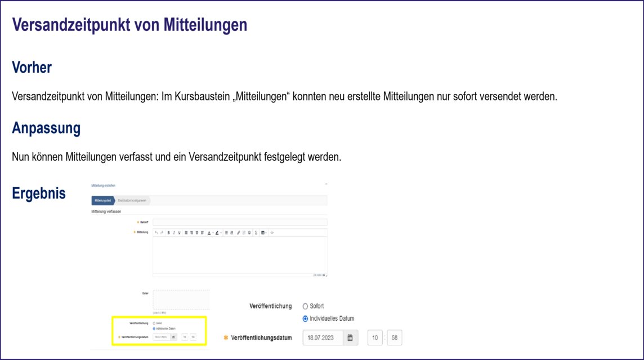The height and width of the screenshot is (360, 644).
Task: Click the undo arrow in editor toolbar
Action: tap(156, 233)
